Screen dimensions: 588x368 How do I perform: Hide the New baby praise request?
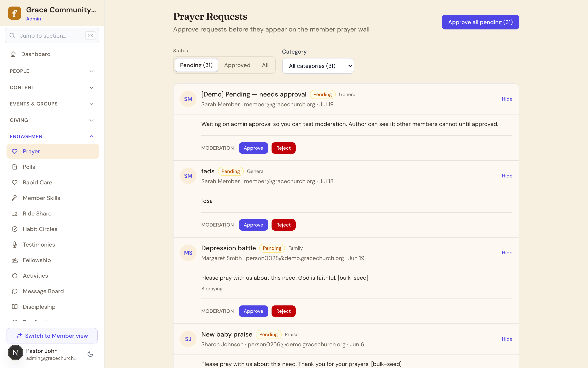pyautogui.click(x=507, y=339)
